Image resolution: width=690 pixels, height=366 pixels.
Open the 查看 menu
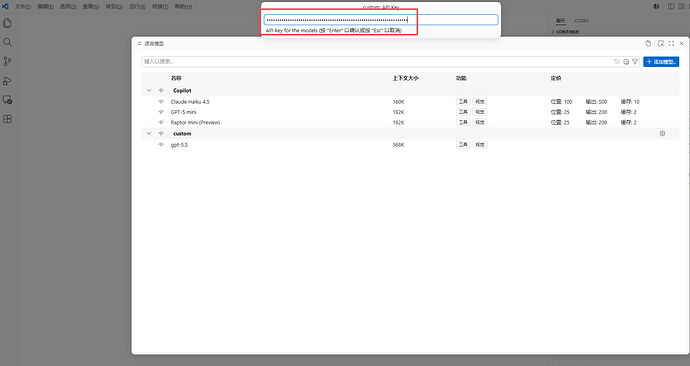coord(91,7)
